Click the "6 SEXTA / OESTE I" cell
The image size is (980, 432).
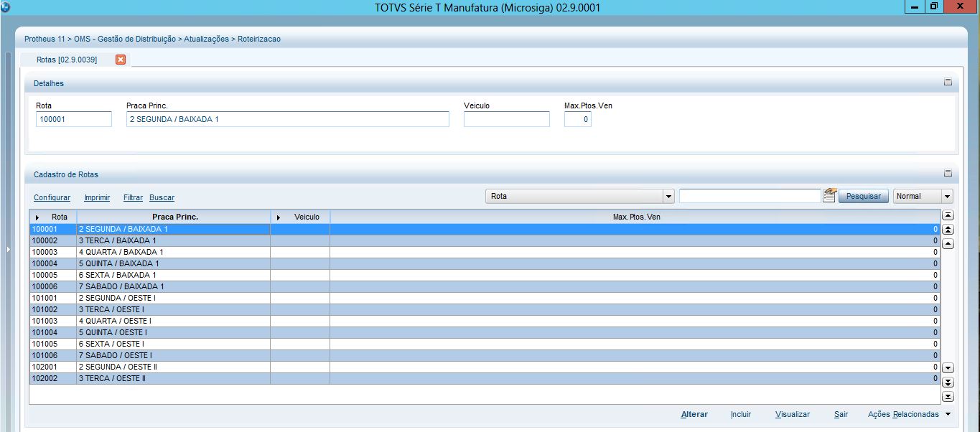click(x=174, y=344)
